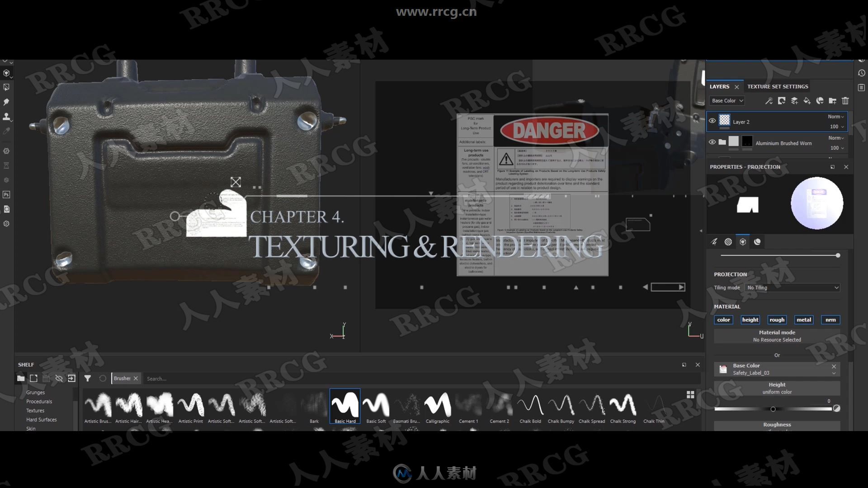Screen dimensions: 868x488
Task: Toggle the Base Color channel button
Action: [723, 319]
